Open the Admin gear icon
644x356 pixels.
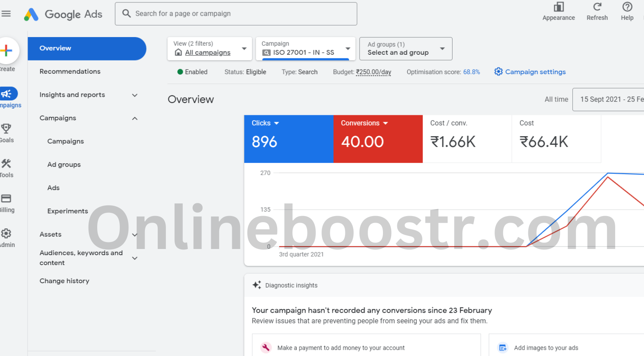(x=7, y=233)
